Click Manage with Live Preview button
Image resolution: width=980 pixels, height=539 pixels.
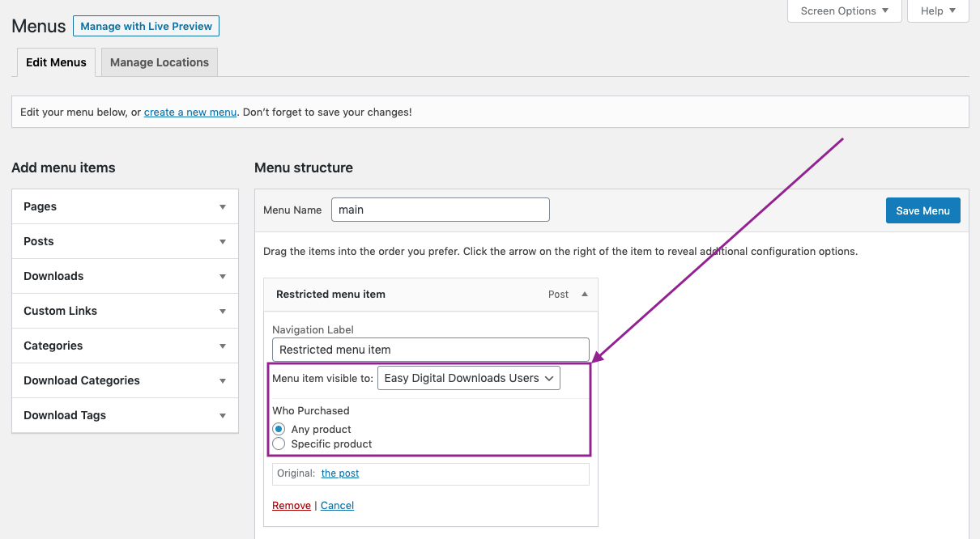[x=146, y=27]
